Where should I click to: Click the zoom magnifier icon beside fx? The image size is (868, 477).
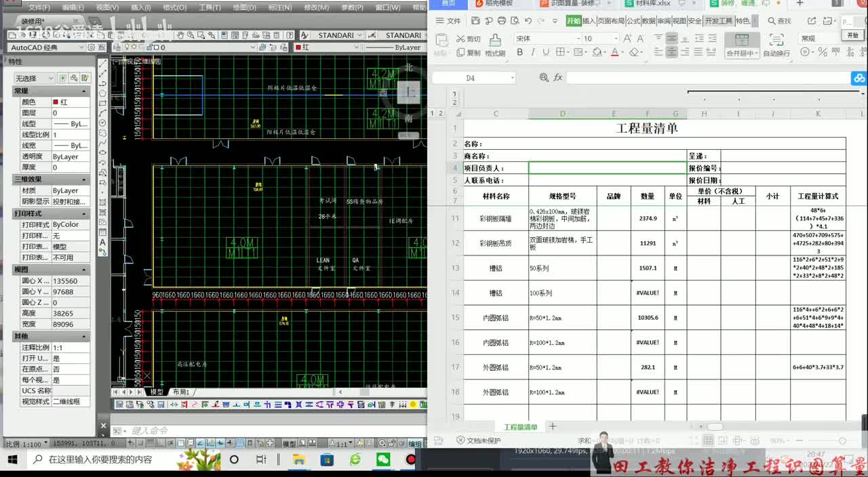tap(544, 78)
